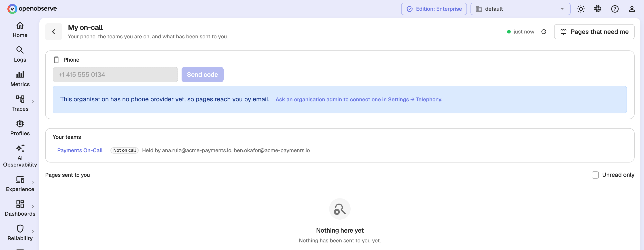Open Dashboards section
This screenshot has height=250, width=644.
20,208
